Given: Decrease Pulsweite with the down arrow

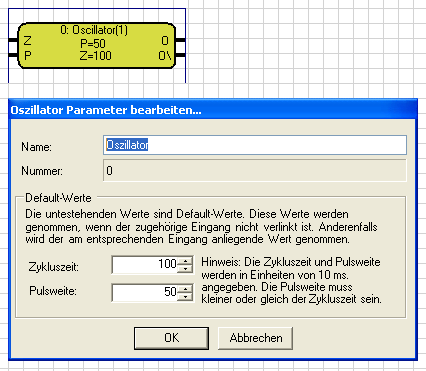Looking at the screenshot, I should click(x=185, y=297).
